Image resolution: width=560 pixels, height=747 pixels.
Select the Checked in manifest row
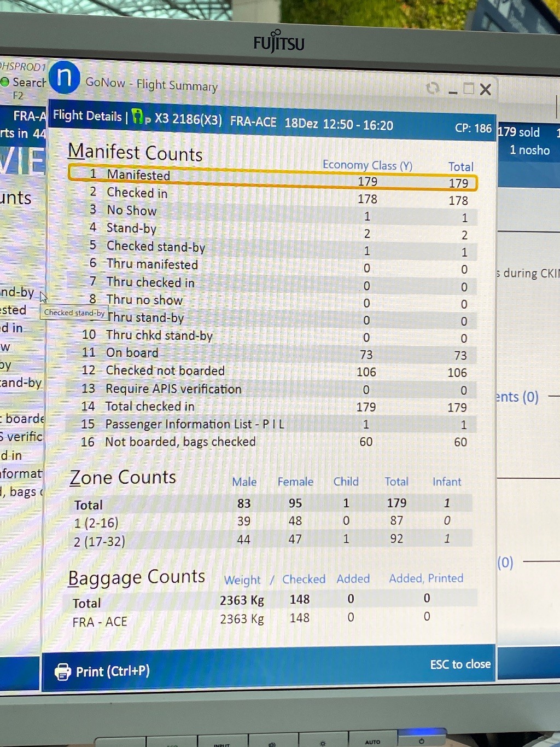272,196
